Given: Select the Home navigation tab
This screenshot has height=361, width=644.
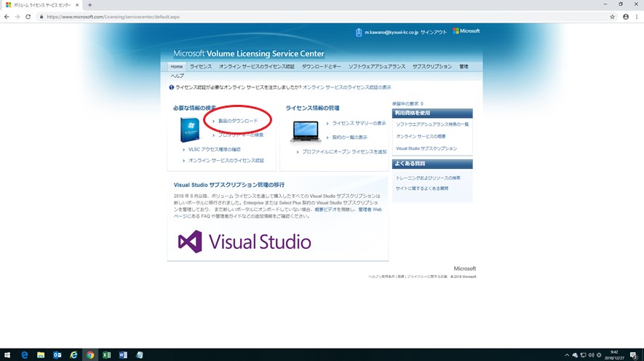Looking at the screenshot, I should coord(177,66).
